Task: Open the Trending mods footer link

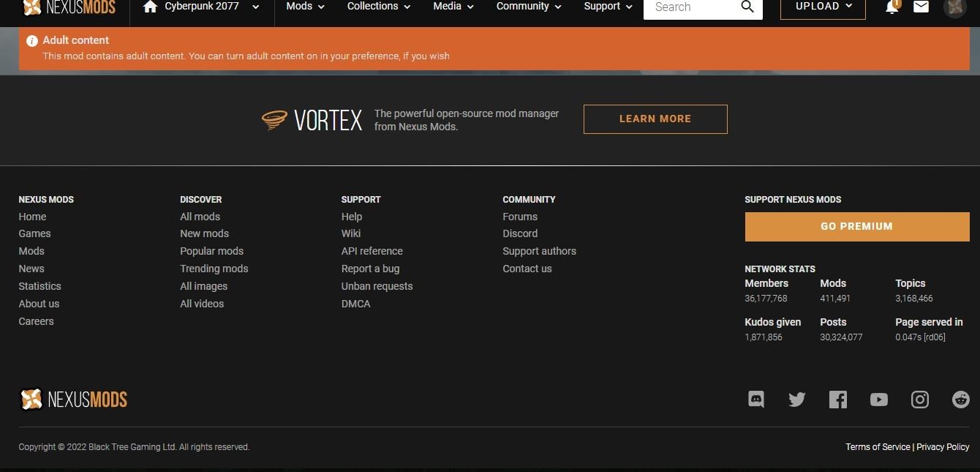Action: click(214, 269)
